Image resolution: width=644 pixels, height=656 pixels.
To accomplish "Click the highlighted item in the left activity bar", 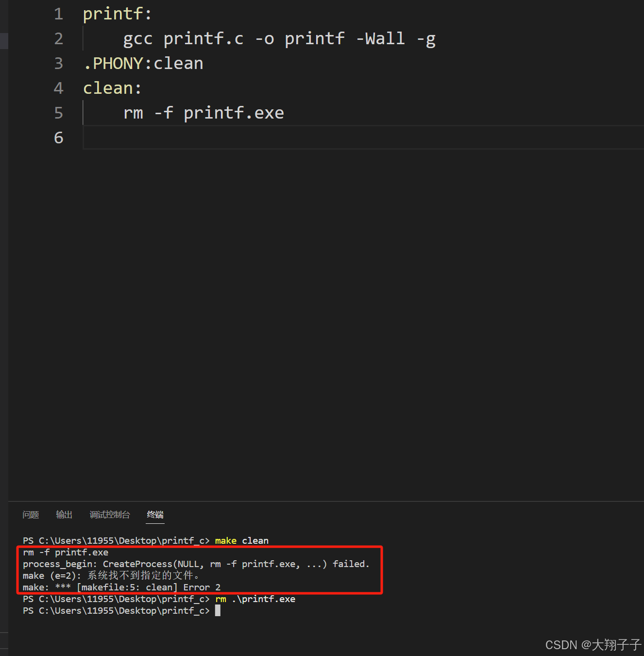I will click(4, 41).
